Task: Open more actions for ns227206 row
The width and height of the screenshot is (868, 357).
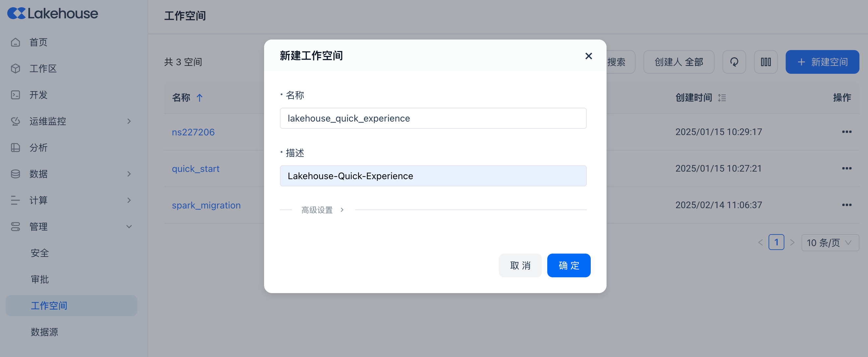Action: [847, 132]
